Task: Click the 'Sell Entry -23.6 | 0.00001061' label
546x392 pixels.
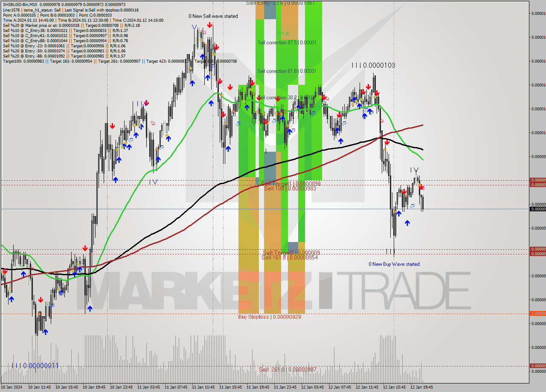Action: [x=280, y=3]
